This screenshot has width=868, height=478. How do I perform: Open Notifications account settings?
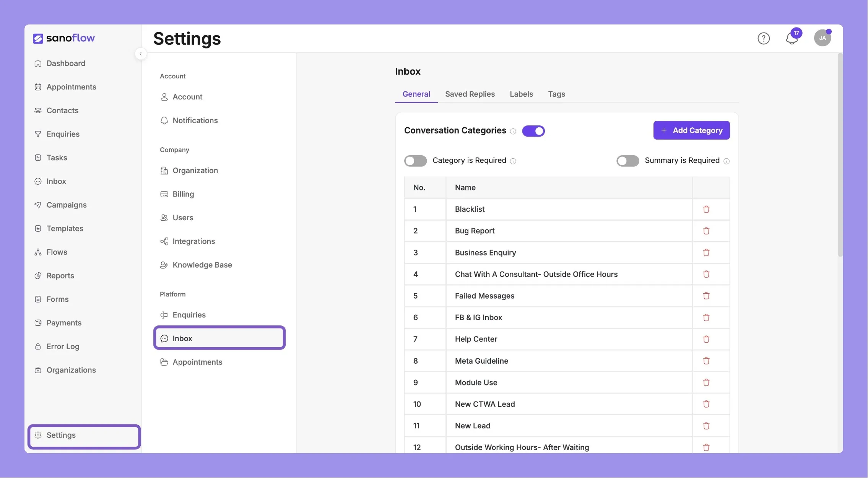189,120
